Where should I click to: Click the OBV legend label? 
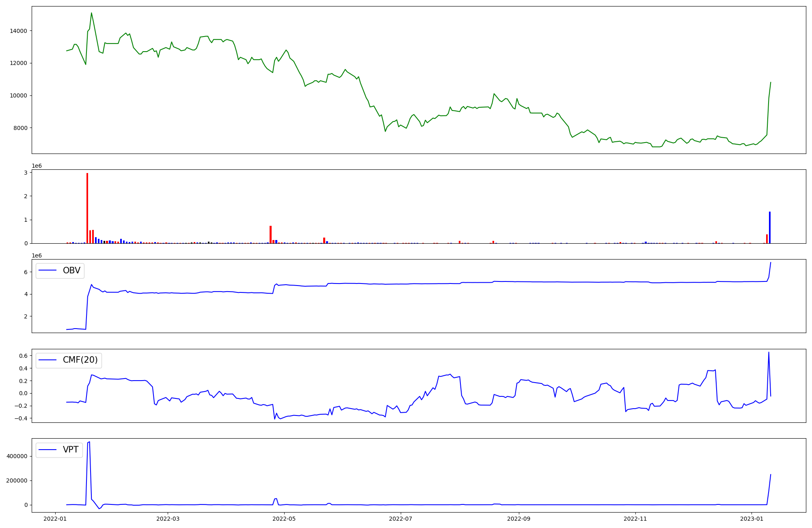[x=71, y=270]
